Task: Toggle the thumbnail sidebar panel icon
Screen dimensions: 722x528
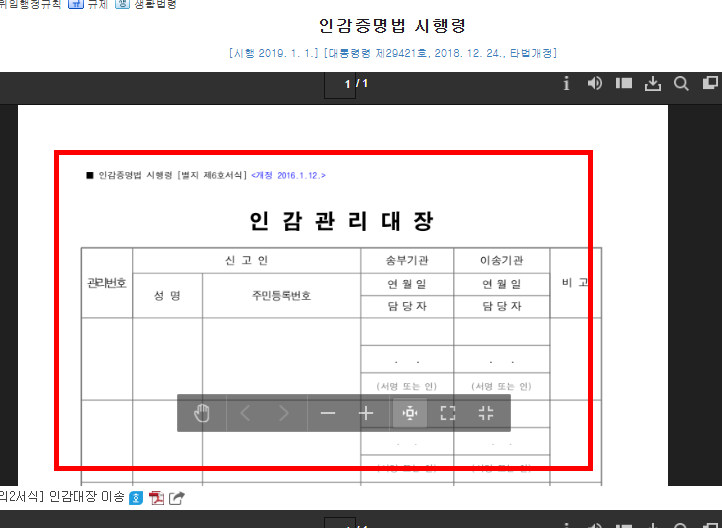Action: click(x=624, y=83)
